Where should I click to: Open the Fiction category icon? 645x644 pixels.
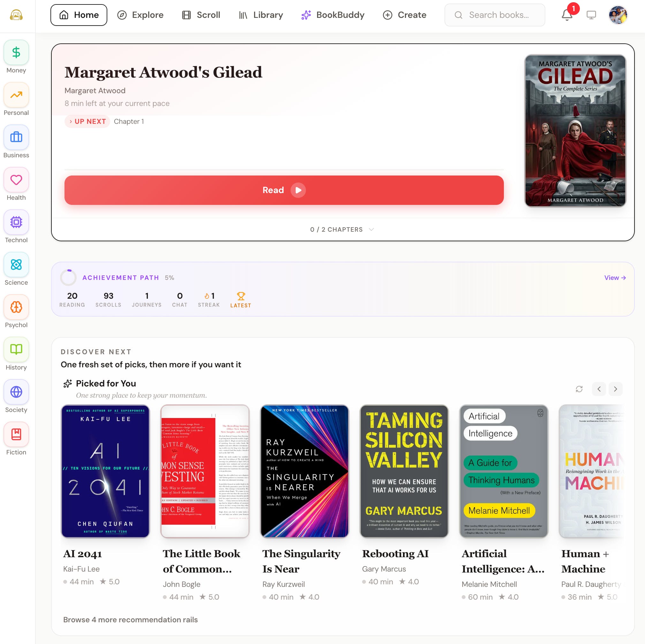click(x=16, y=434)
